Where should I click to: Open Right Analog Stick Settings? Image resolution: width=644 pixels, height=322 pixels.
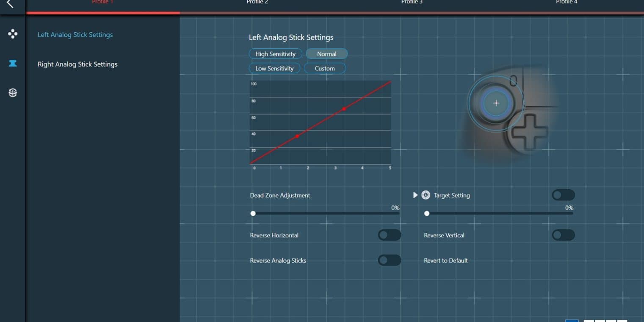[77, 64]
